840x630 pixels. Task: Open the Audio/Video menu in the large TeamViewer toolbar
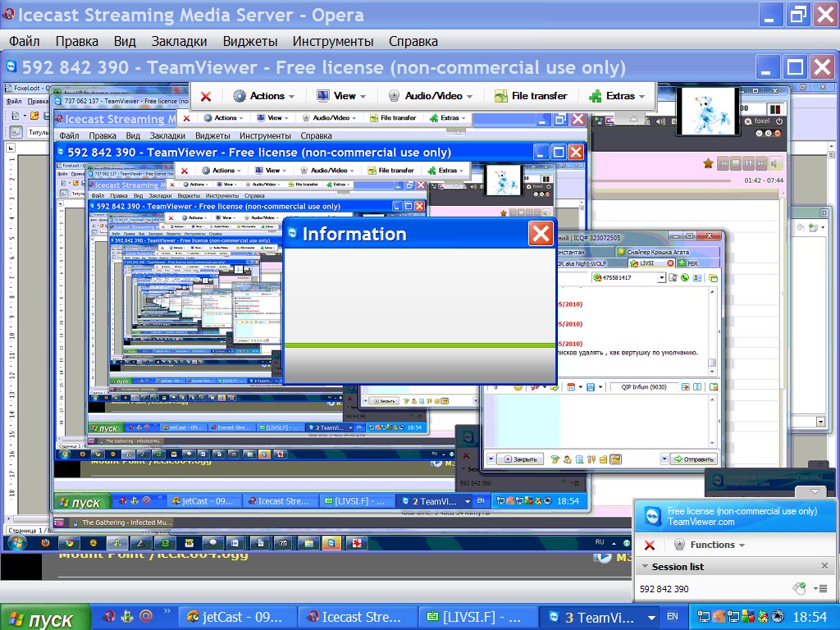point(431,96)
